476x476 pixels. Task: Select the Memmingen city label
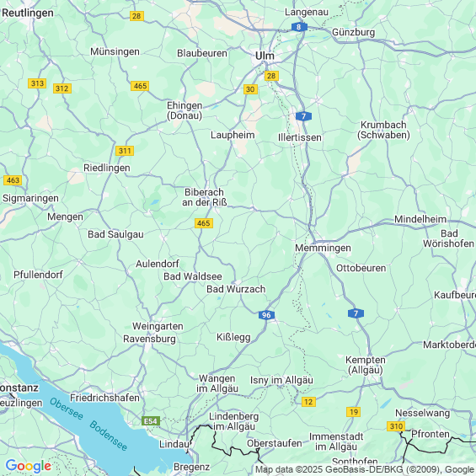point(323,248)
